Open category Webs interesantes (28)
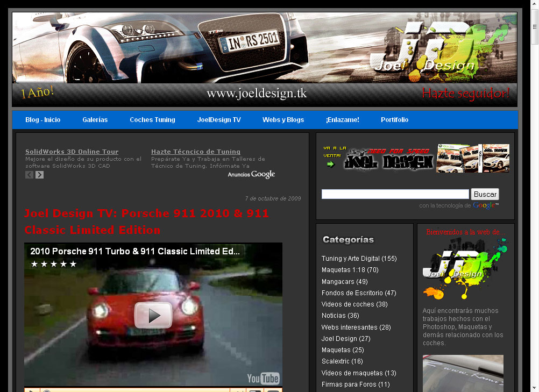The width and height of the screenshot is (539, 392). 356,327
